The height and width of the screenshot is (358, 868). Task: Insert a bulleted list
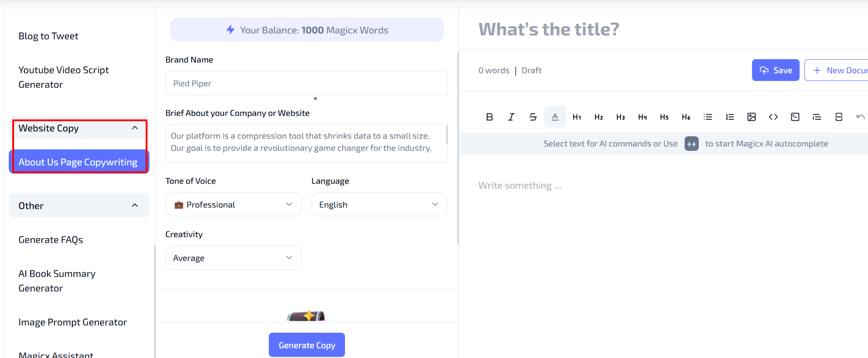point(708,117)
